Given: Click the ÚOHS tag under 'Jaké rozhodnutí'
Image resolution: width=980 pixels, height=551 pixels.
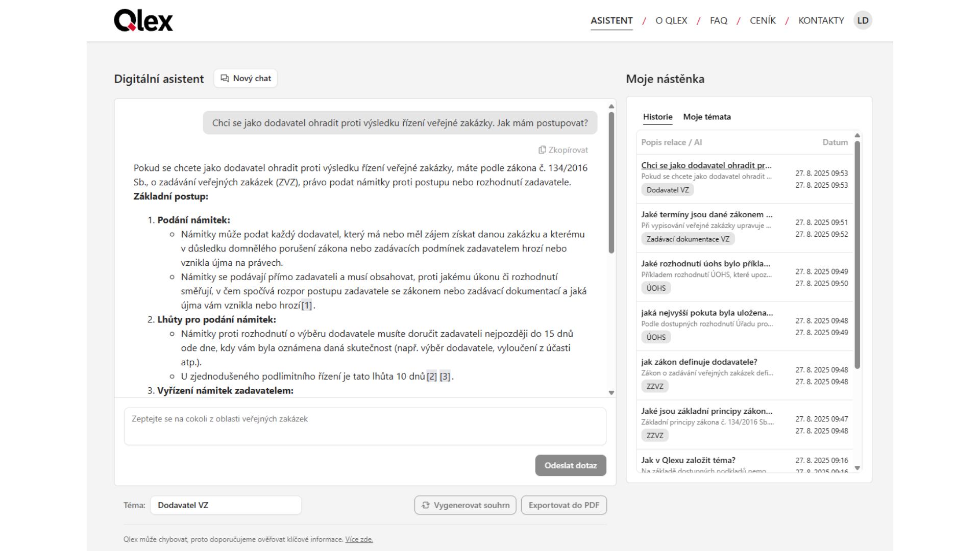Looking at the screenshot, I should point(656,288).
